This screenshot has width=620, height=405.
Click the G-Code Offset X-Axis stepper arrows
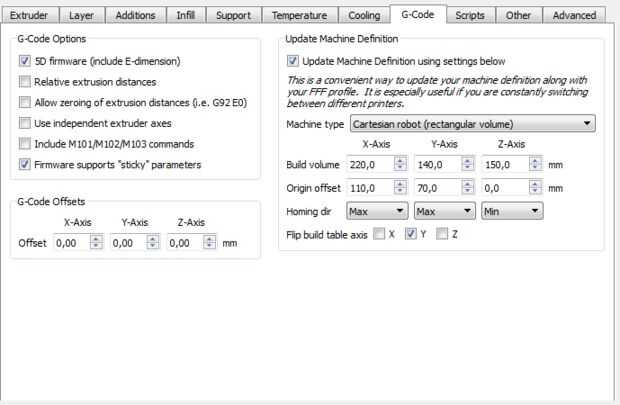pyautogui.click(x=96, y=243)
